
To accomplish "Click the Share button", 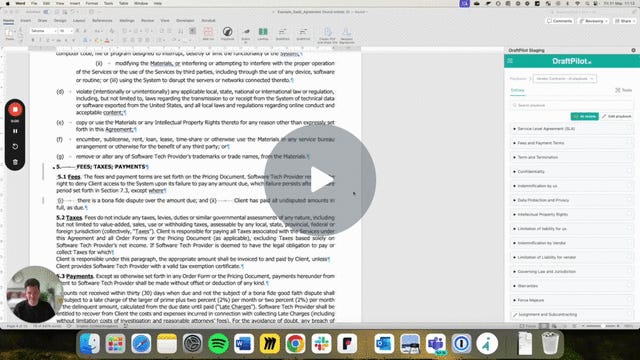I will point(624,21).
